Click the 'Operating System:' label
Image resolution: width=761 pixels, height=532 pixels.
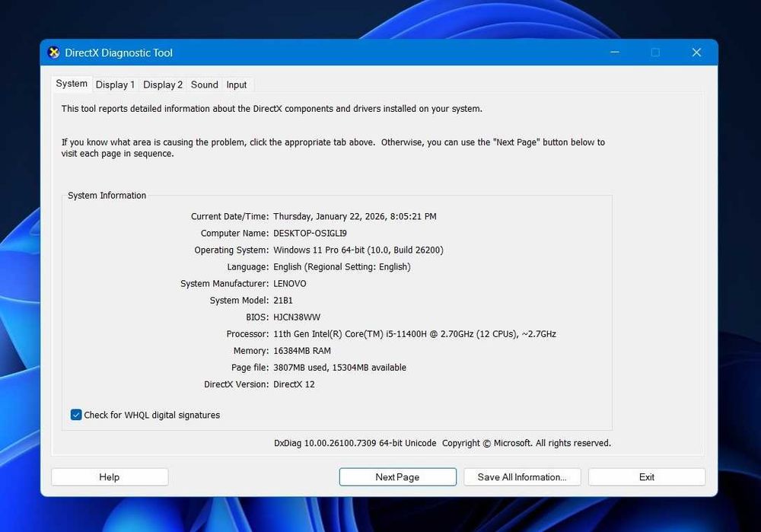231,250
